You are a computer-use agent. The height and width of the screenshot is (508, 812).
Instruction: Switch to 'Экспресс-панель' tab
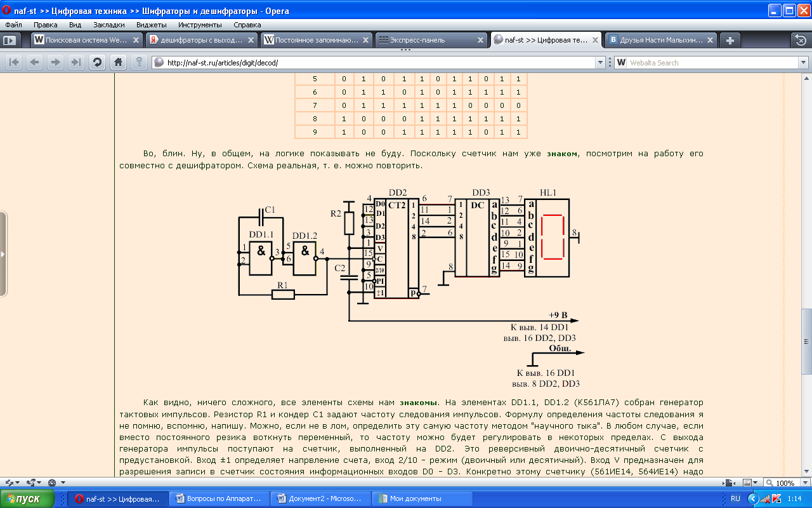tap(431, 40)
